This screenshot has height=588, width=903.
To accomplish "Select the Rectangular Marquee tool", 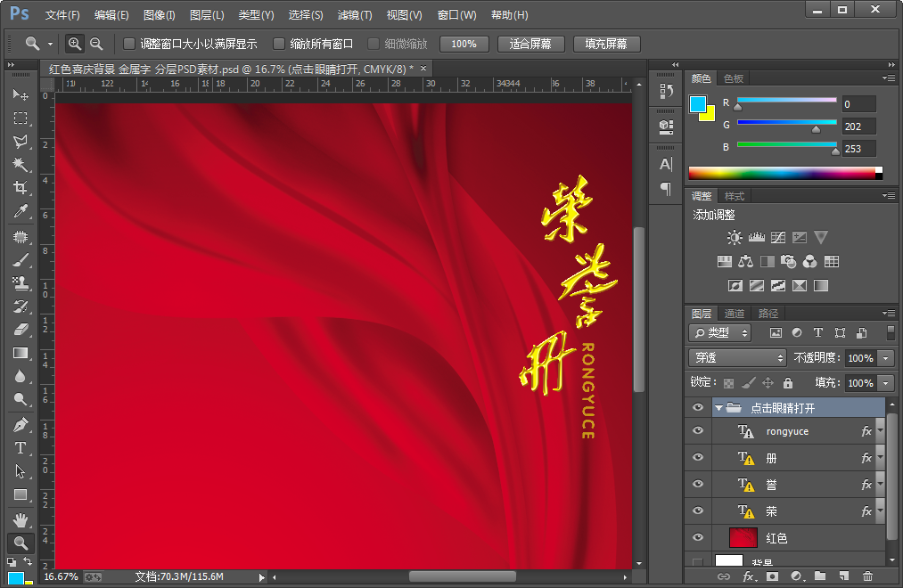I will coord(21,118).
